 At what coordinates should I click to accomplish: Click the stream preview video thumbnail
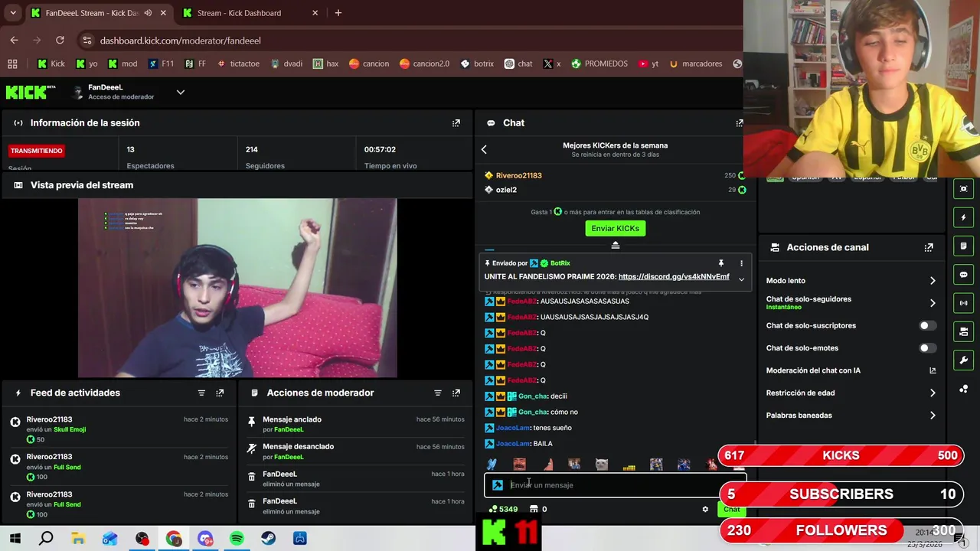(237, 289)
